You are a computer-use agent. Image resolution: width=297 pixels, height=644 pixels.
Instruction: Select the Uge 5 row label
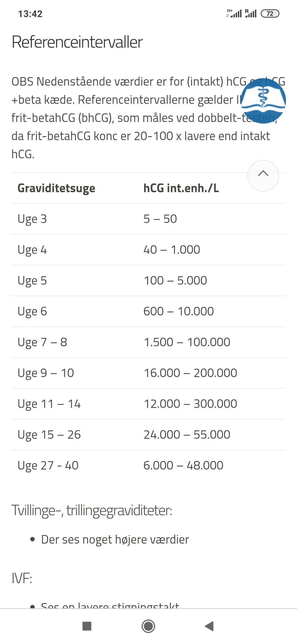[32, 281]
